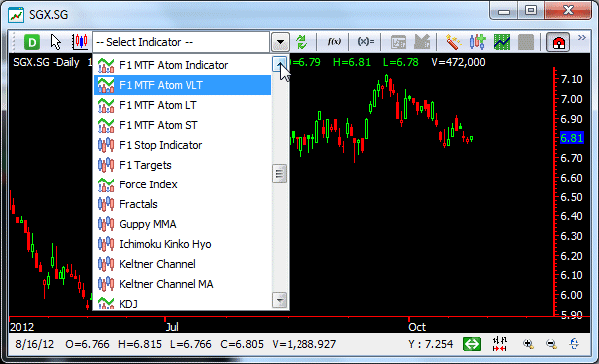599x364 pixels.
Task: Select Force Index indicator
Action: point(183,184)
